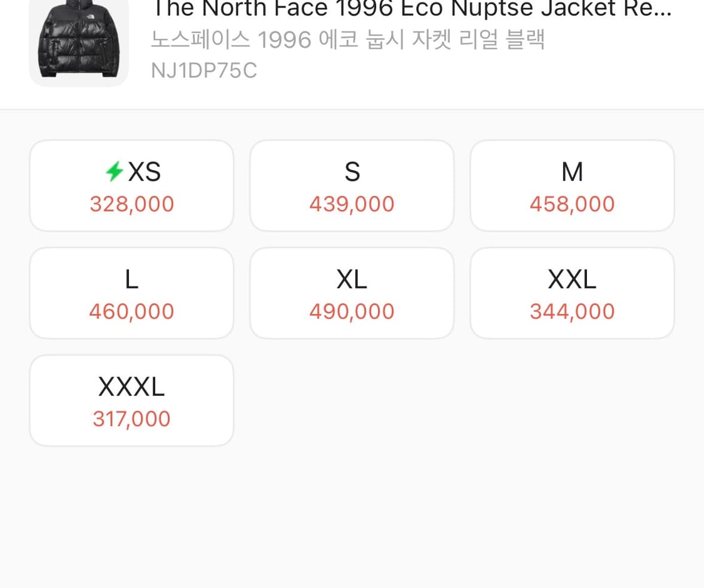704x588 pixels.
Task: Click the 439,000 price text
Action: pyautogui.click(x=352, y=205)
